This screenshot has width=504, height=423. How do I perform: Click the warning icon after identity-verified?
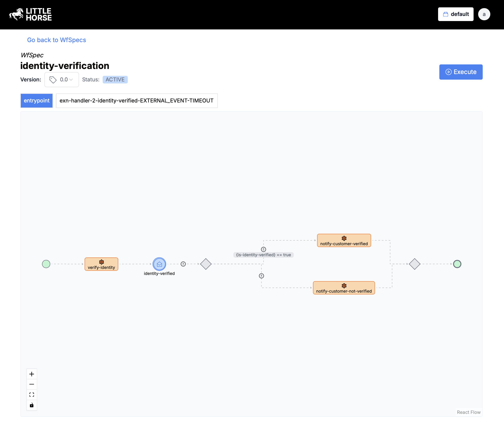[x=183, y=264]
